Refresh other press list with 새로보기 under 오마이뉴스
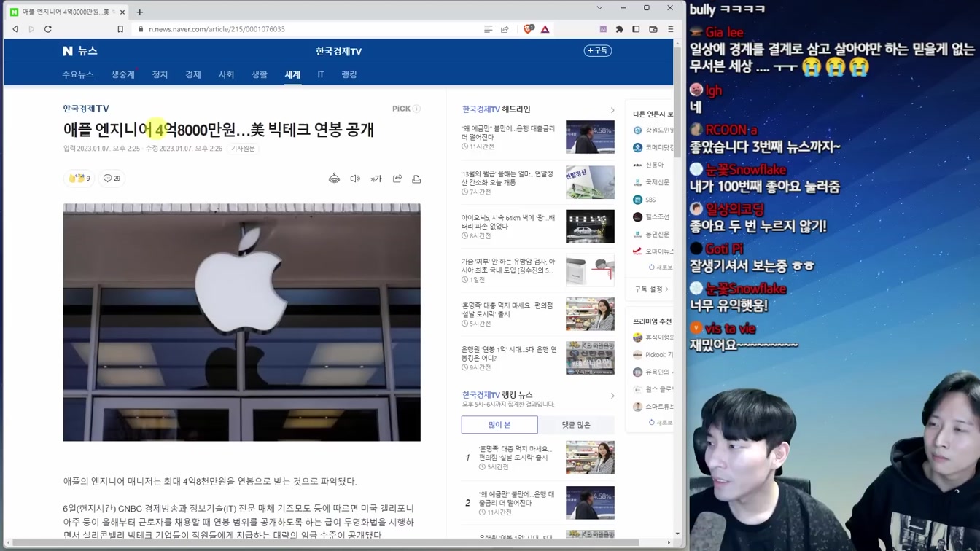980x551 pixels. 661,267
